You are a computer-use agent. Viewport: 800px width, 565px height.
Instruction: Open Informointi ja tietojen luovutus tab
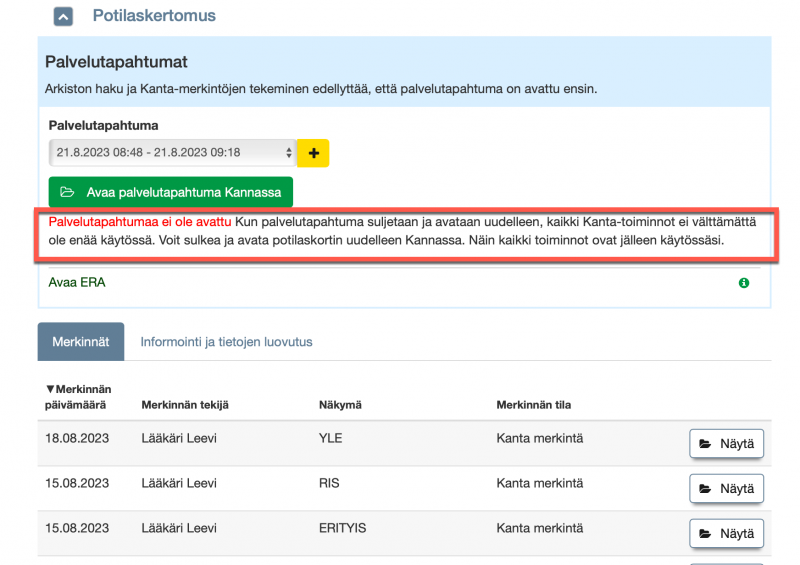click(226, 342)
